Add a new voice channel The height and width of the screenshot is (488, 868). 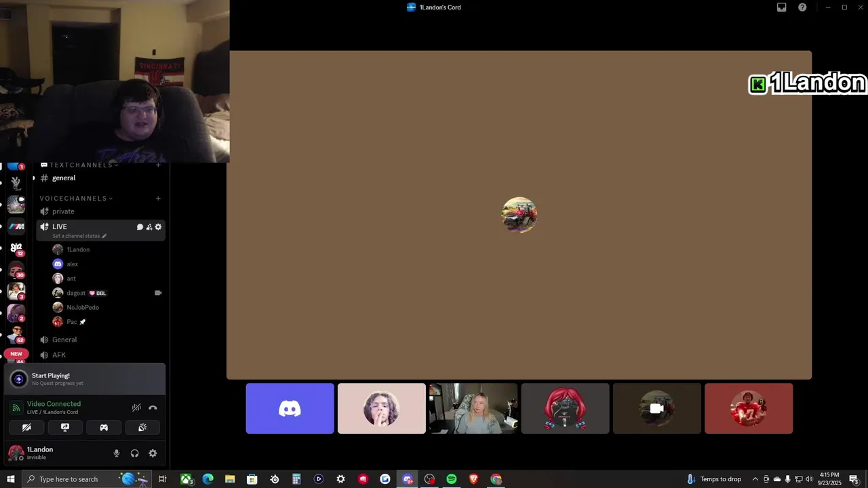coord(158,199)
